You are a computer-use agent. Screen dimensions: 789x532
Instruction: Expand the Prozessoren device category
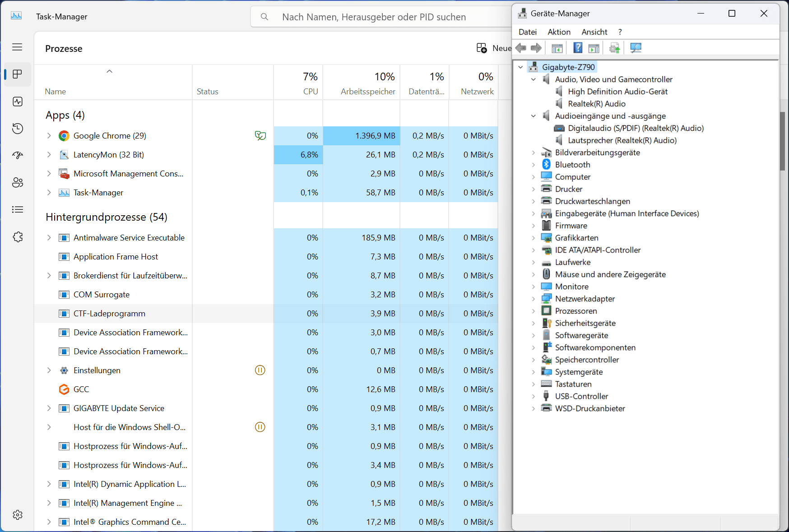pyautogui.click(x=534, y=310)
